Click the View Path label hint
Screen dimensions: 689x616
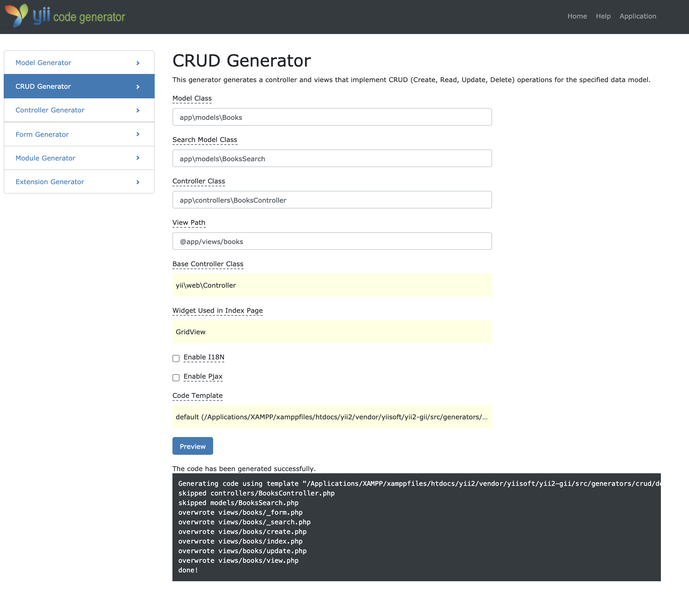click(189, 223)
